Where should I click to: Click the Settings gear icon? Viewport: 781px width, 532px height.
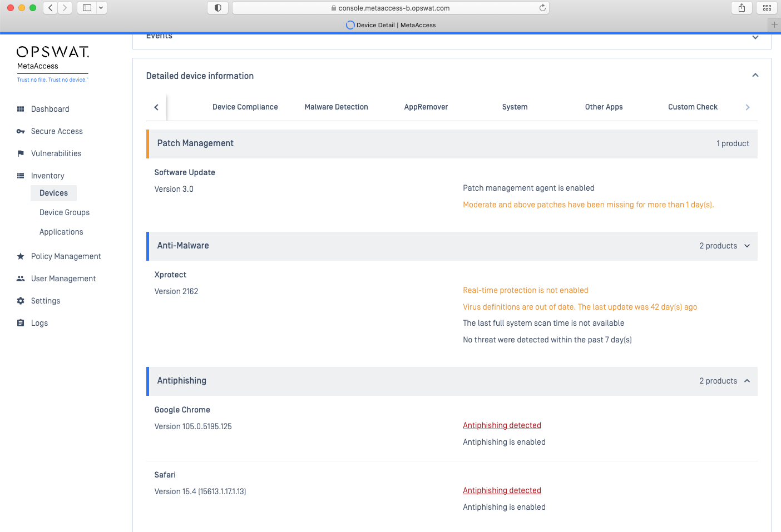coord(21,301)
